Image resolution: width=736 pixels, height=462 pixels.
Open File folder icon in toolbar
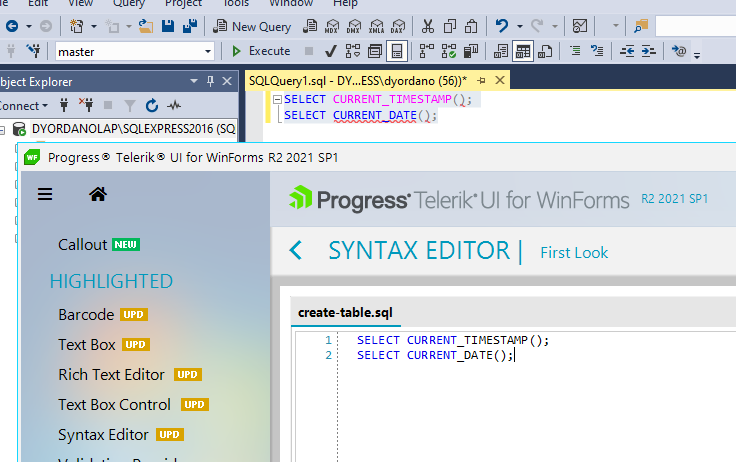coord(146,26)
